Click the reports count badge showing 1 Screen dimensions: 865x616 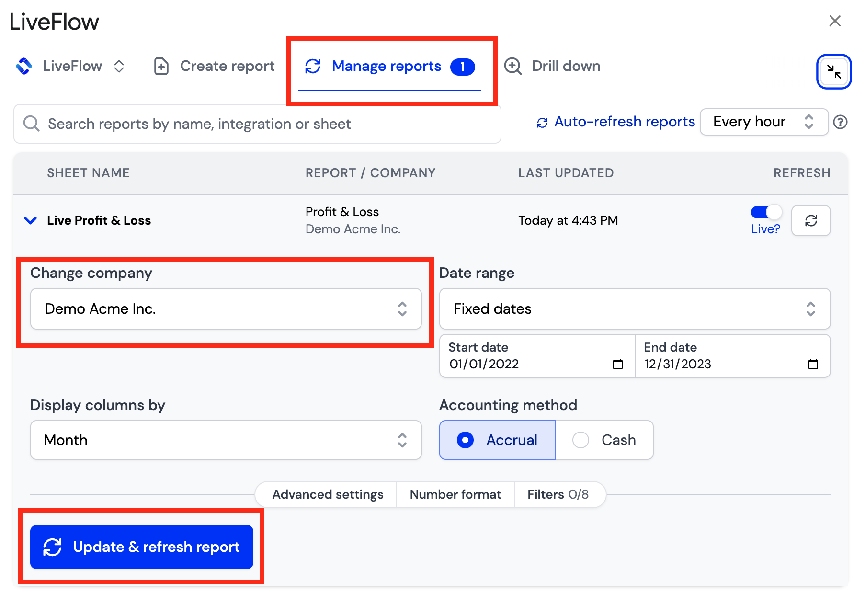coord(462,67)
